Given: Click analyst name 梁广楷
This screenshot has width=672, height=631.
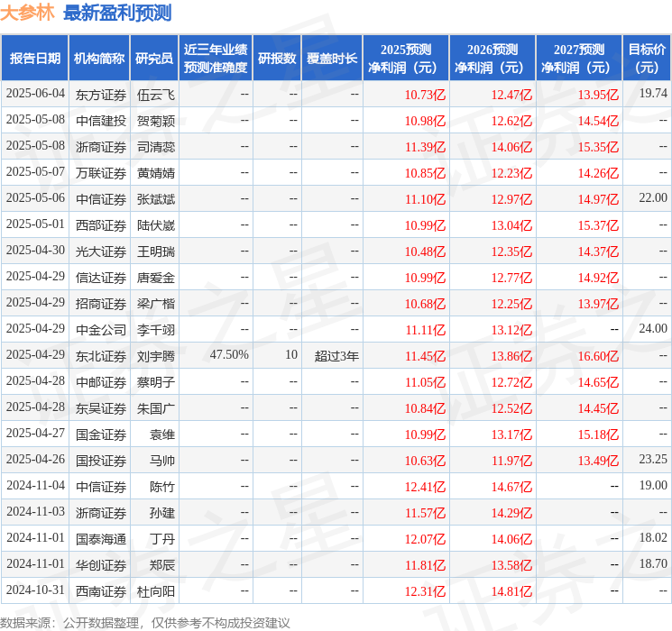Looking at the screenshot, I should point(155,304).
